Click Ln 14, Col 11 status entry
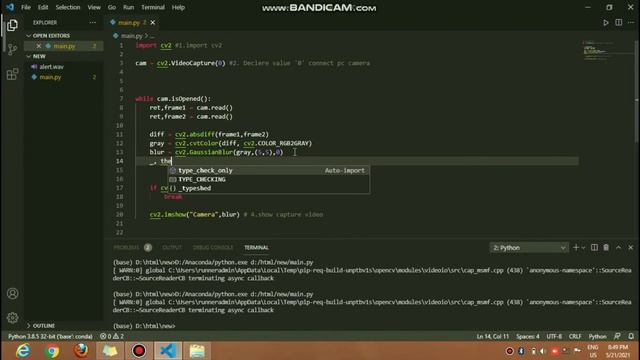The width and height of the screenshot is (640, 360). 493,337
